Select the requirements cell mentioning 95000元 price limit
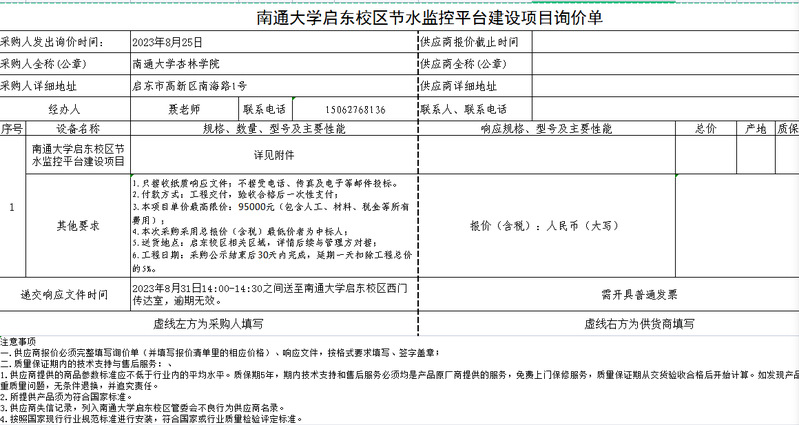This screenshot has height=425, width=799. (274, 226)
